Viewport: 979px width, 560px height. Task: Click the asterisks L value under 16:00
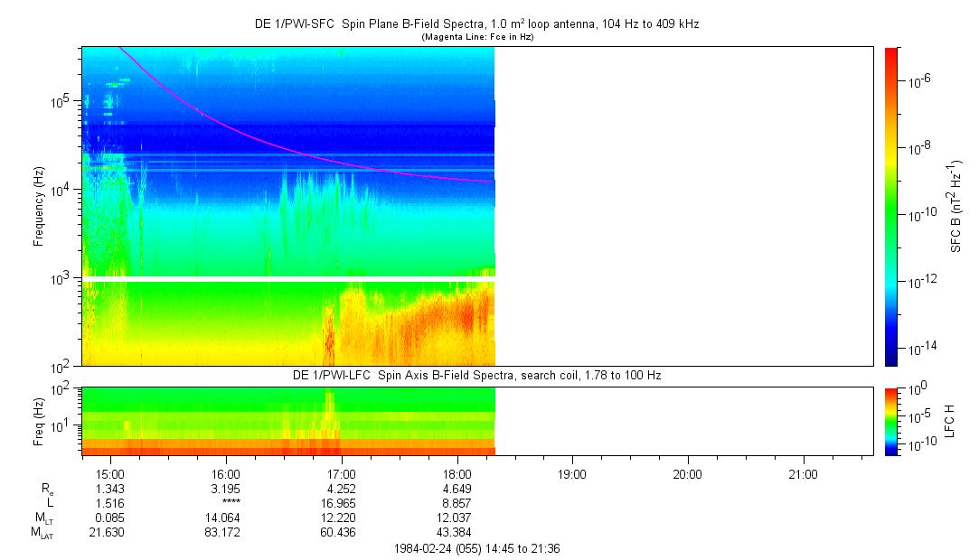[x=225, y=503]
